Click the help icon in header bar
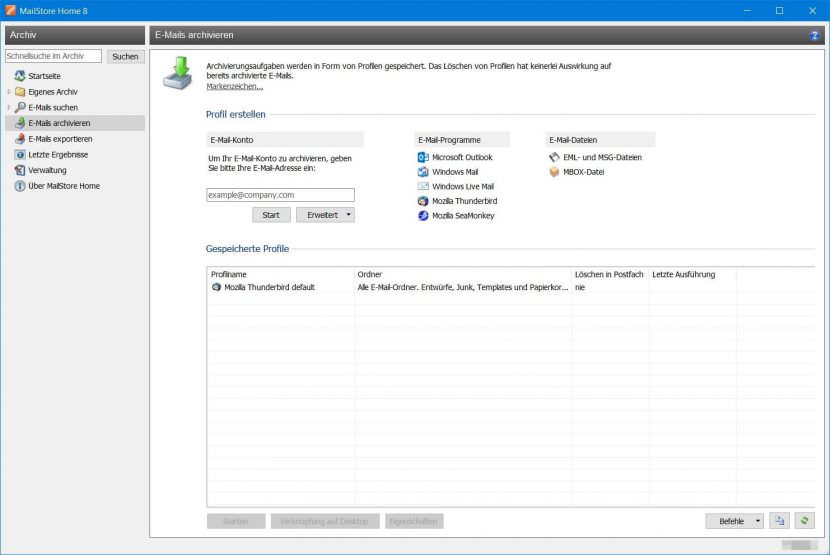830x555 pixels. 814,35
